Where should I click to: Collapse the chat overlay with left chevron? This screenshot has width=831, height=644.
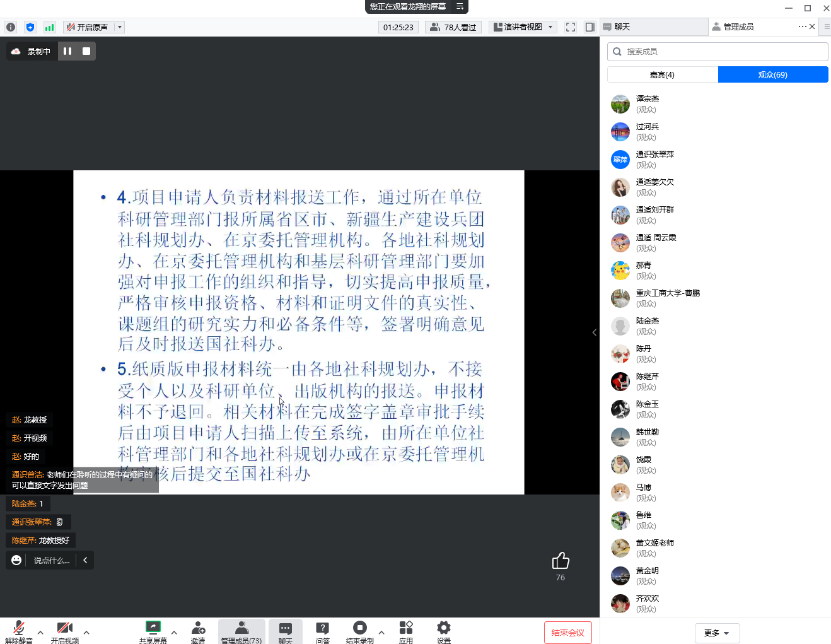[85, 560]
